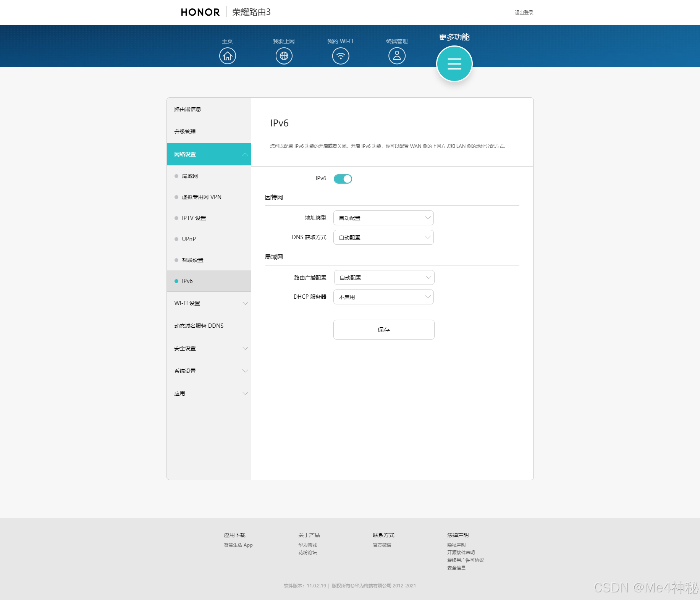Click the 荣耀路由3 product title
700x600 pixels.
(x=251, y=12)
